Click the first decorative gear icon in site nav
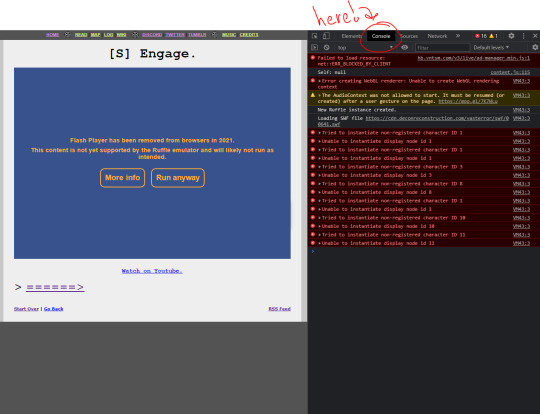 point(68,35)
